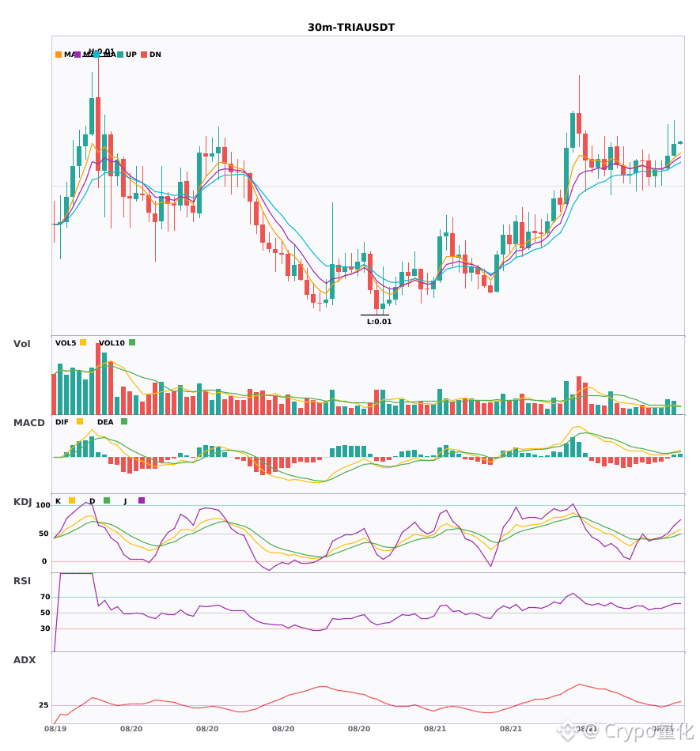Image resolution: width=700 pixels, height=751 pixels.
Task: Click the purple J line legend swatch
Action: pos(142,500)
